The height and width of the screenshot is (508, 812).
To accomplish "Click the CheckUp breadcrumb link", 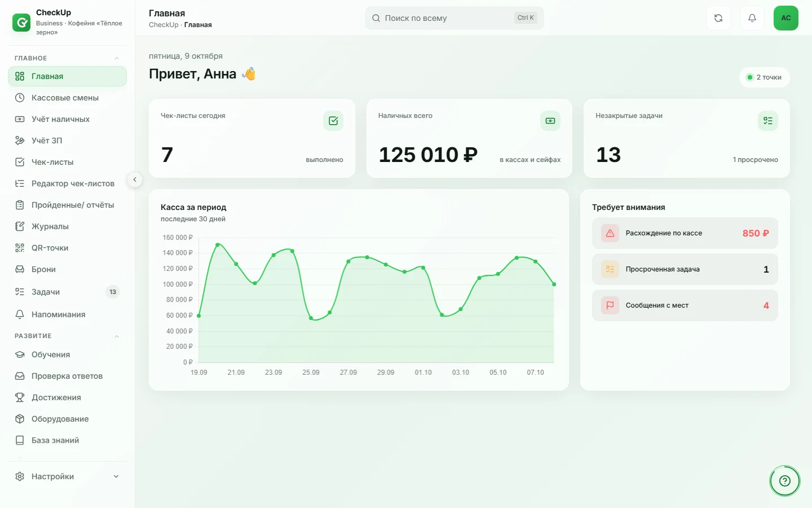I will coord(164,25).
